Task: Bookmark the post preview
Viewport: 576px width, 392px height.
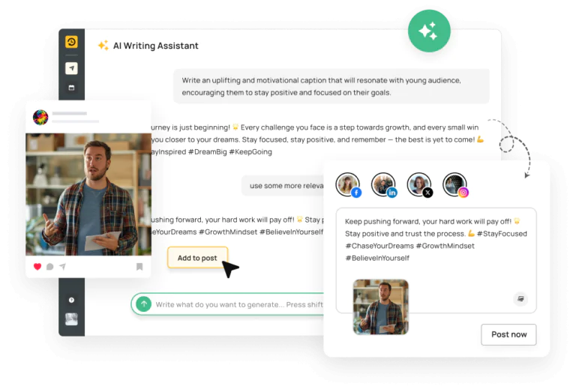Action: tap(139, 267)
